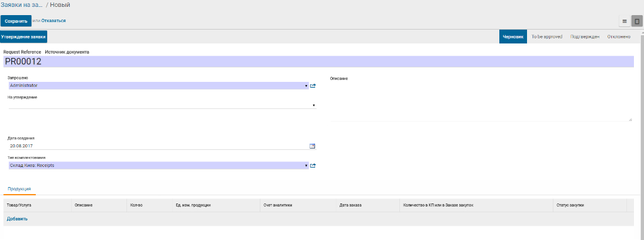
Task: Click the PR00012 request reference field
Action: tap(319, 62)
